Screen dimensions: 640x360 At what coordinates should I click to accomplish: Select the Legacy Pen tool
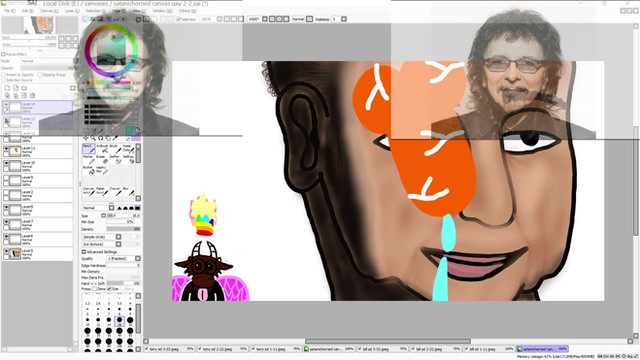102,170
